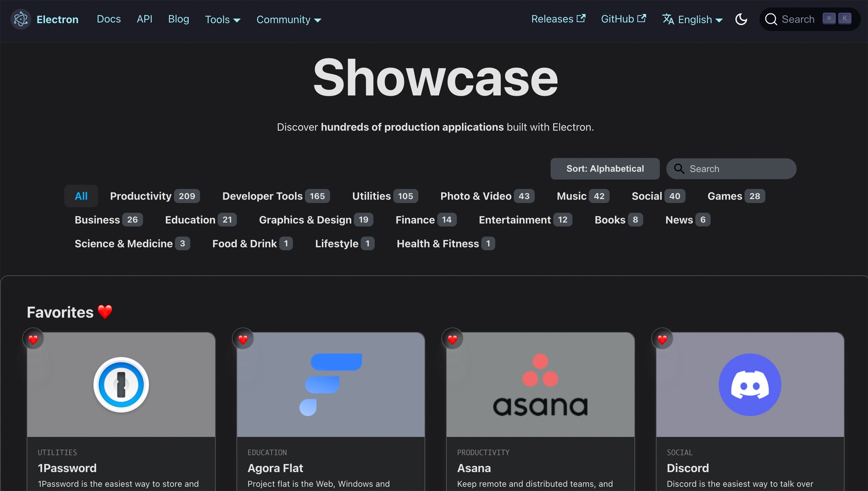Click the PRODUCTIVITY label on Asana card
The height and width of the screenshot is (491, 868).
483,452
